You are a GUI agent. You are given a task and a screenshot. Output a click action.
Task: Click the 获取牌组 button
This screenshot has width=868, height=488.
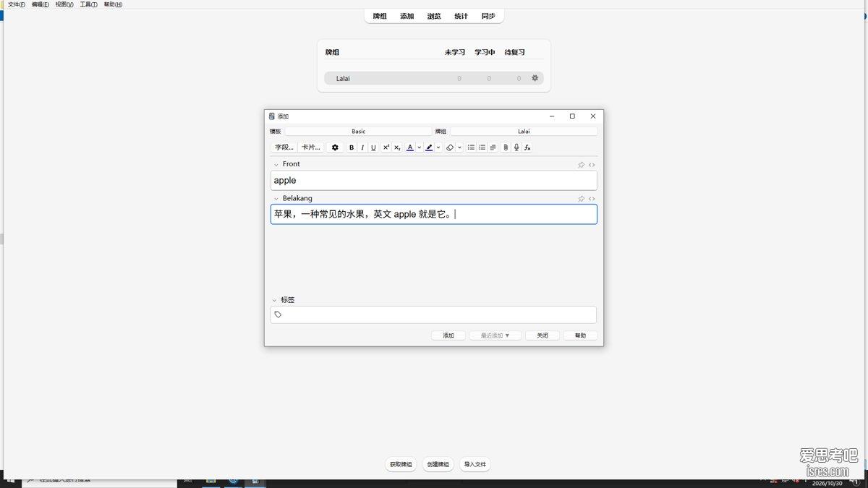point(401,464)
